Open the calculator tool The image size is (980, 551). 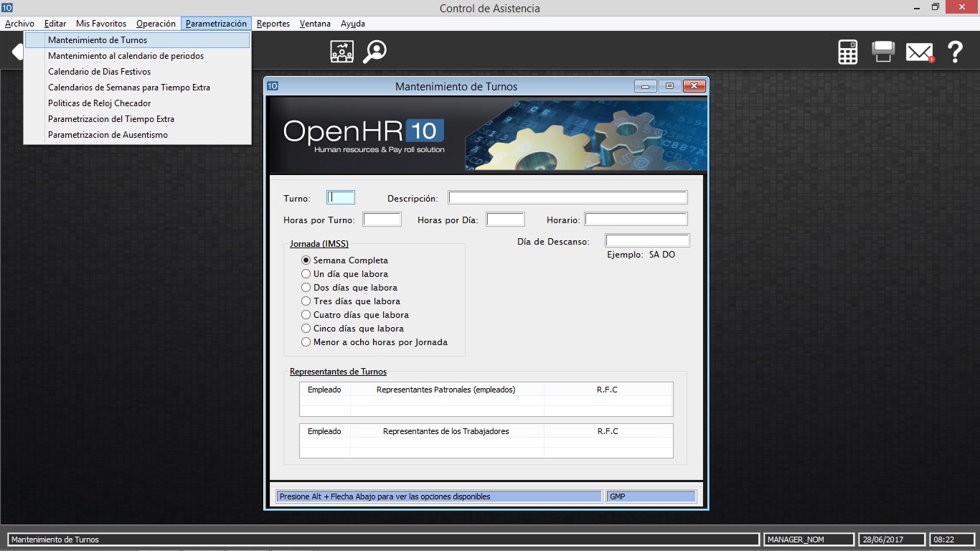coord(847,51)
